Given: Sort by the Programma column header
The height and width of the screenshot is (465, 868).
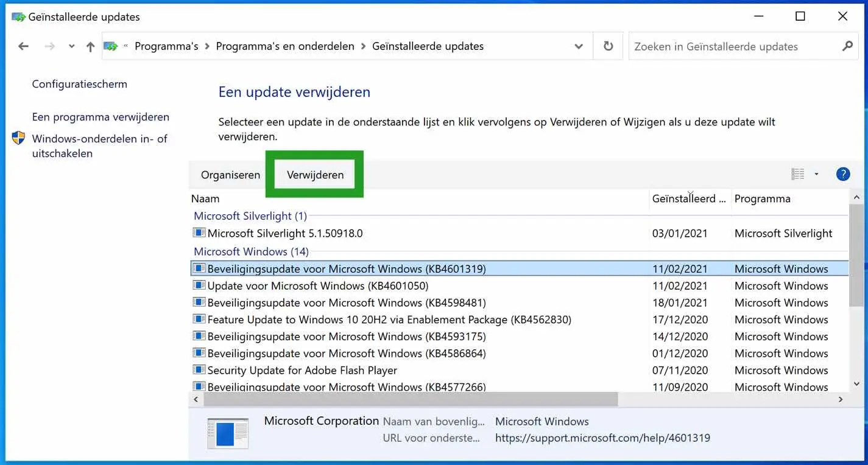Looking at the screenshot, I should [x=789, y=198].
